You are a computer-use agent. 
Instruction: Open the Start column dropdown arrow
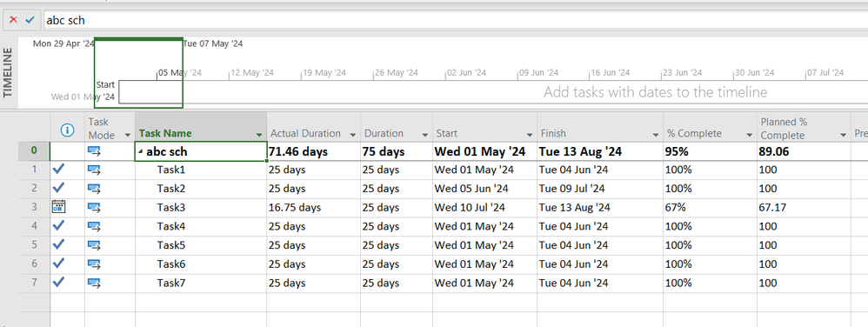pyautogui.click(x=530, y=135)
